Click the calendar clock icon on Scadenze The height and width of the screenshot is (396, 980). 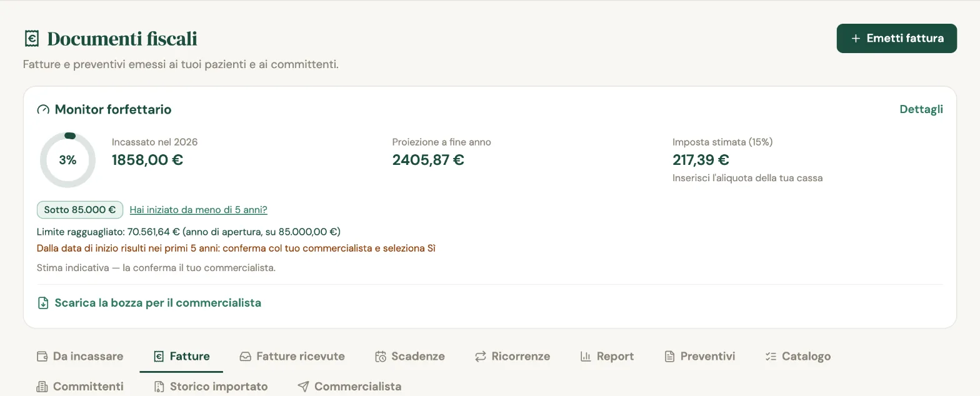381,357
